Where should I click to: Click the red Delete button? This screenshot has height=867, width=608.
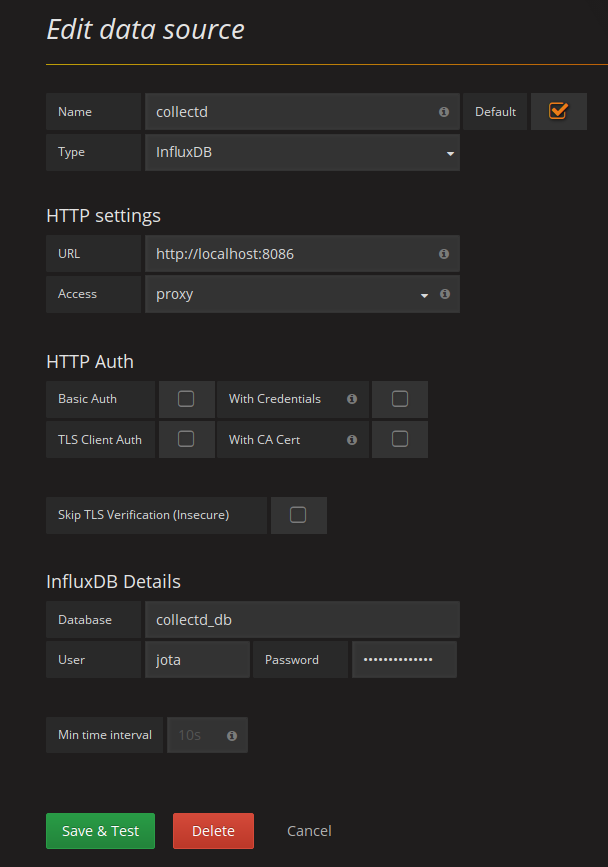click(213, 831)
